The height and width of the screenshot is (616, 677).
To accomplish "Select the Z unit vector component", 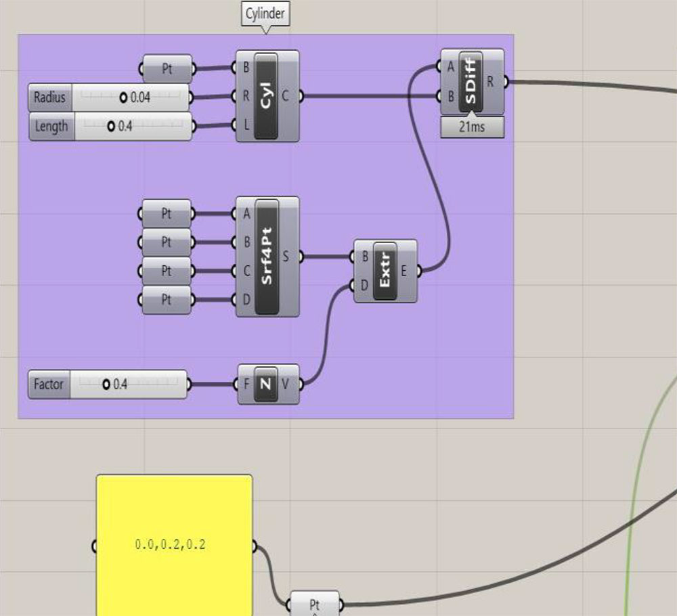I will [266, 384].
